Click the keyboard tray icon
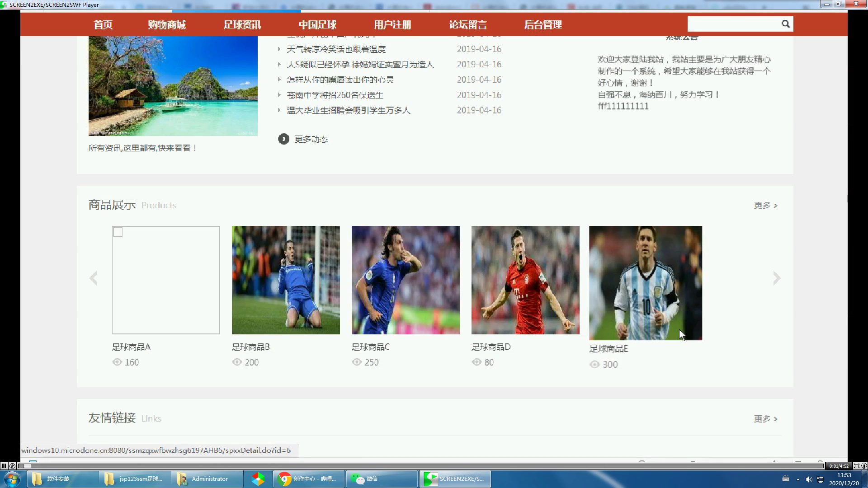Screen dimensions: 868x488 click(x=786, y=479)
